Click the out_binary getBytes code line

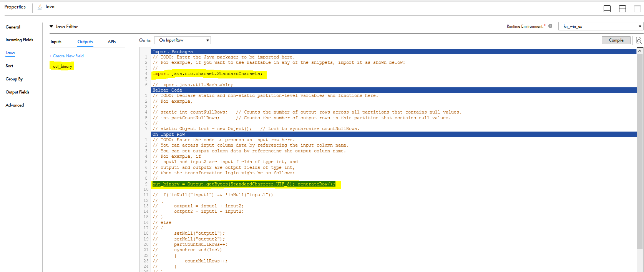click(x=244, y=184)
